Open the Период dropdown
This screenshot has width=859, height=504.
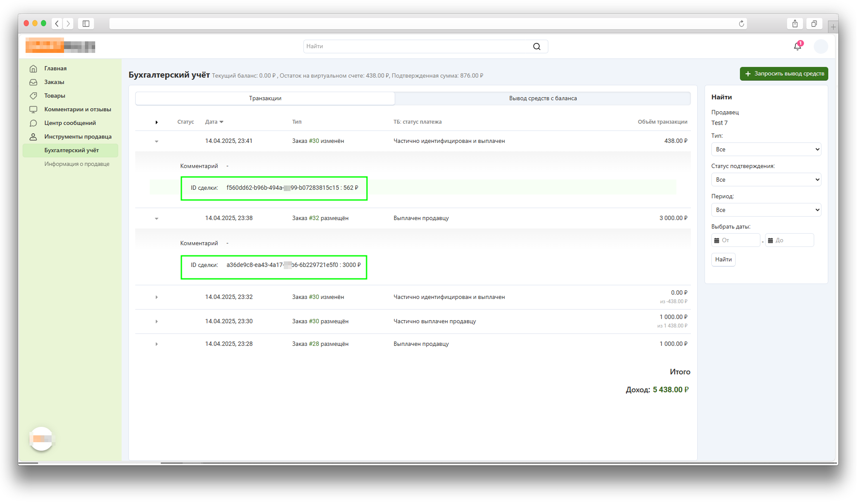(x=766, y=210)
